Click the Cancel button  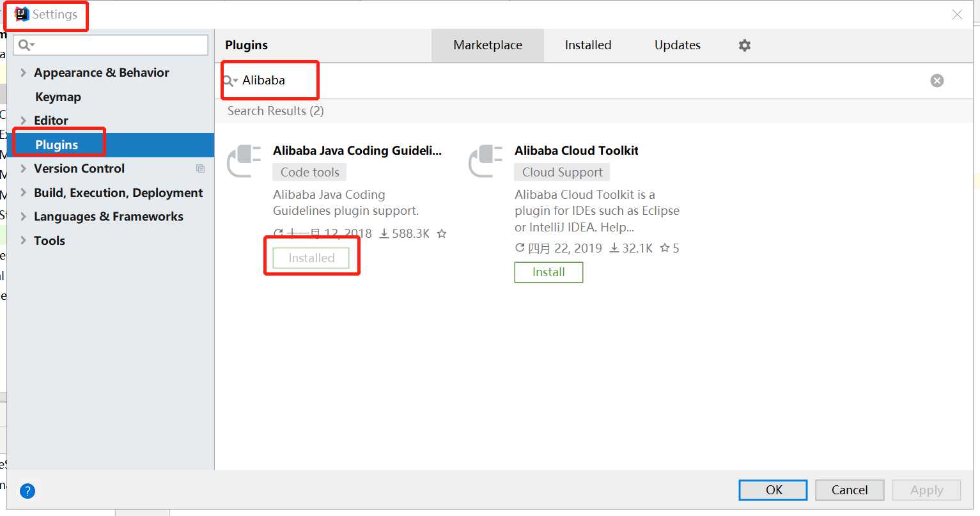click(850, 490)
